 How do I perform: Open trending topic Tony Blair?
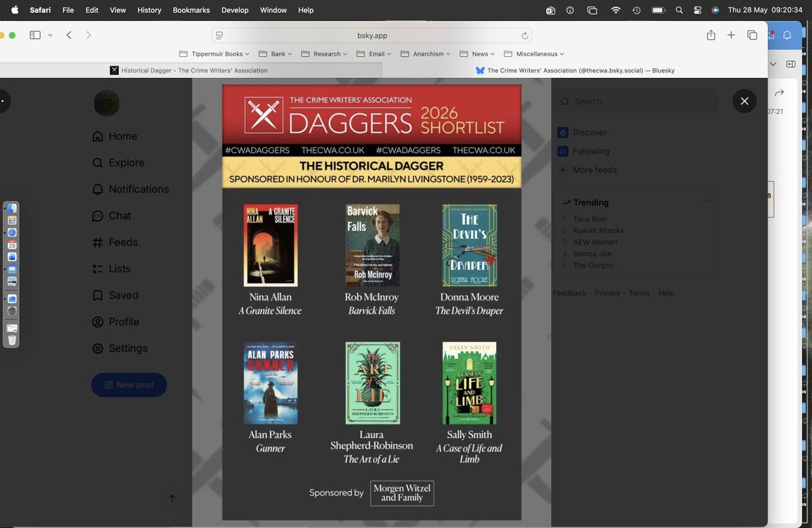590,219
